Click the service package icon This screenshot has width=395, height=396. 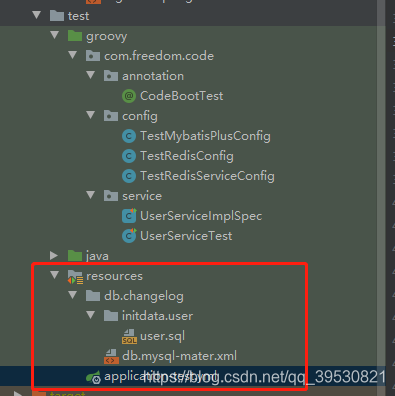coord(111,196)
